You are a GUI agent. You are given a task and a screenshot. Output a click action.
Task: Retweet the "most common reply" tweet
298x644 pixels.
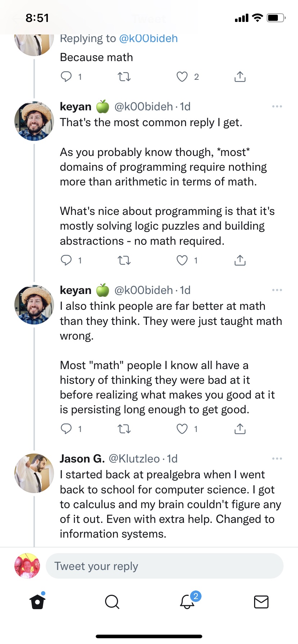click(124, 260)
